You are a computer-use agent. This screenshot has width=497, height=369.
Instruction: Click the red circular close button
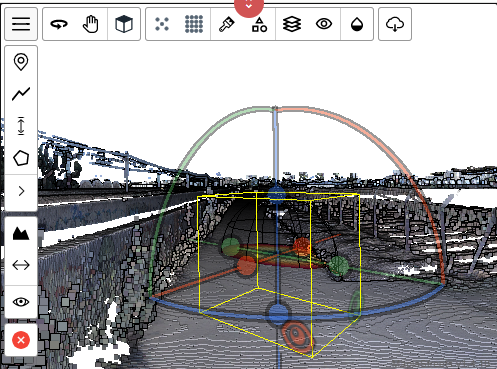point(21,340)
